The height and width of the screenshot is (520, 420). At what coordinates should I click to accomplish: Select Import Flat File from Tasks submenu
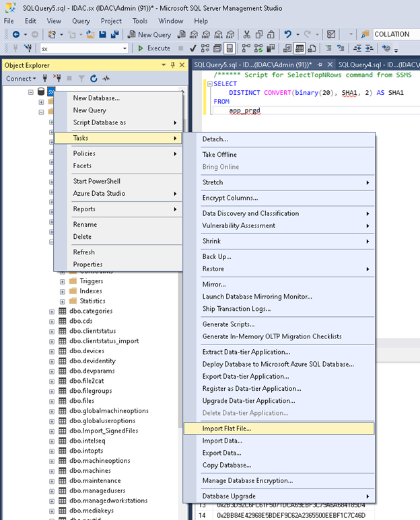227,429
